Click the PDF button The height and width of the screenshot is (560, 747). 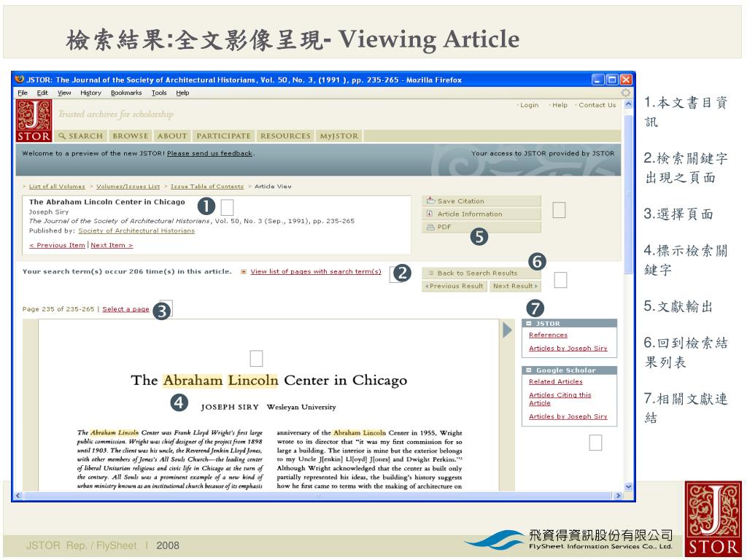[x=481, y=227]
